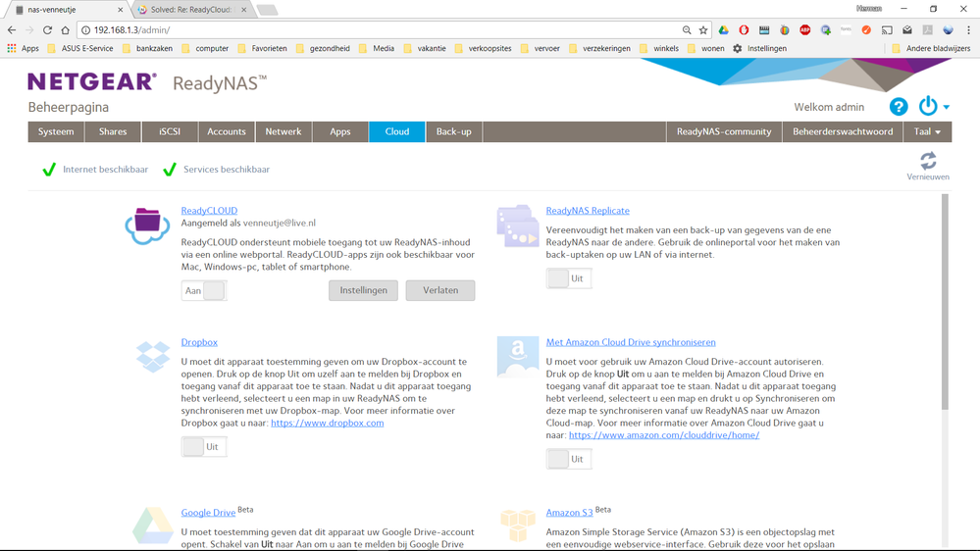Click the Dropbox logo icon
The image size is (980, 551).
[153, 357]
